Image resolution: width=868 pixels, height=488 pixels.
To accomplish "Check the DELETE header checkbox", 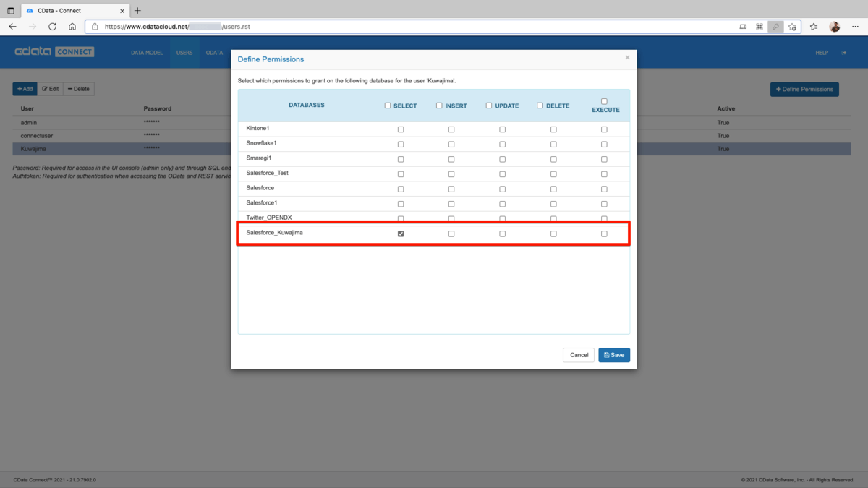I will coord(540,106).
